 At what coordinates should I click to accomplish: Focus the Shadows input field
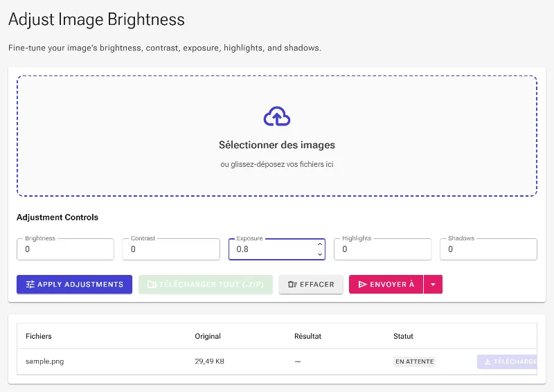click(x=488, y=249)
